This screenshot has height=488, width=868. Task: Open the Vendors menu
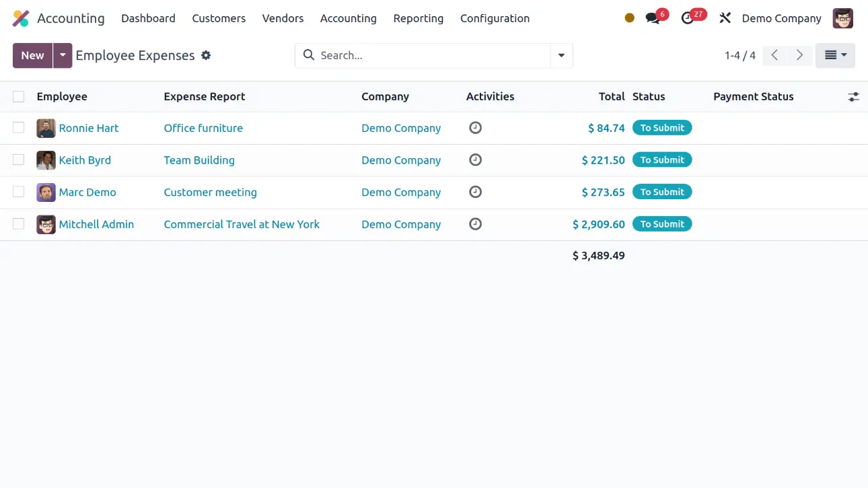[283, 18]
